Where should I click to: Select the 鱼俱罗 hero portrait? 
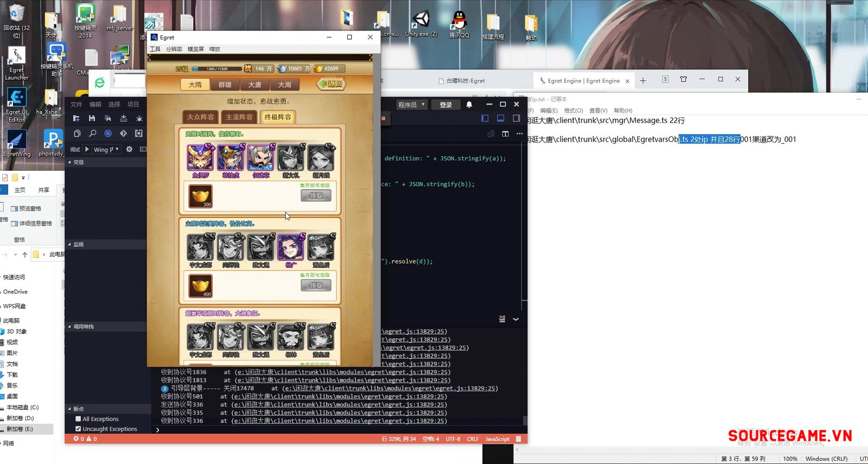[x=200, y=158]
